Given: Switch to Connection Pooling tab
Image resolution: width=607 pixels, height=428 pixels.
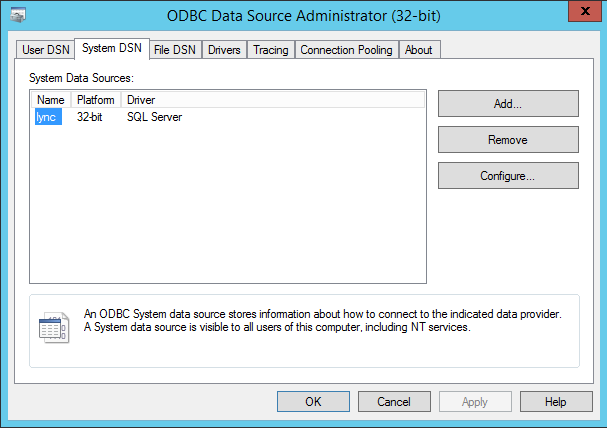Looking at the screenshot, I should (346, 50).
